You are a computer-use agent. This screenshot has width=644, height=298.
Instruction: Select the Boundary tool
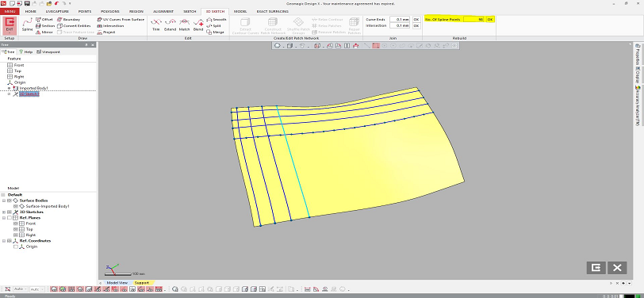[x=68, y=19]
